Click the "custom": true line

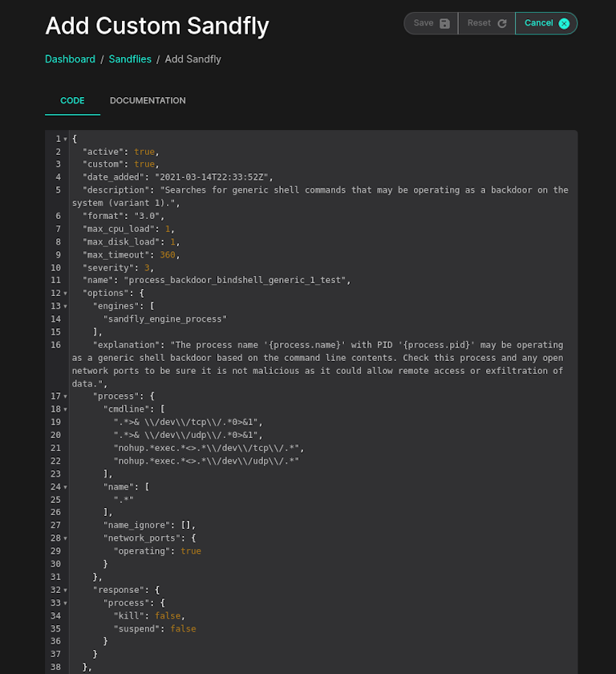120,164
